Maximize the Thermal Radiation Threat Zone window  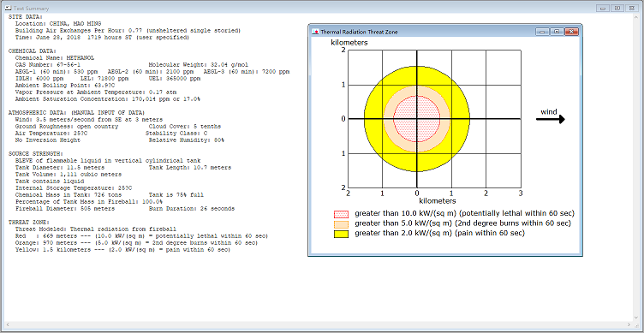[557, 32]
